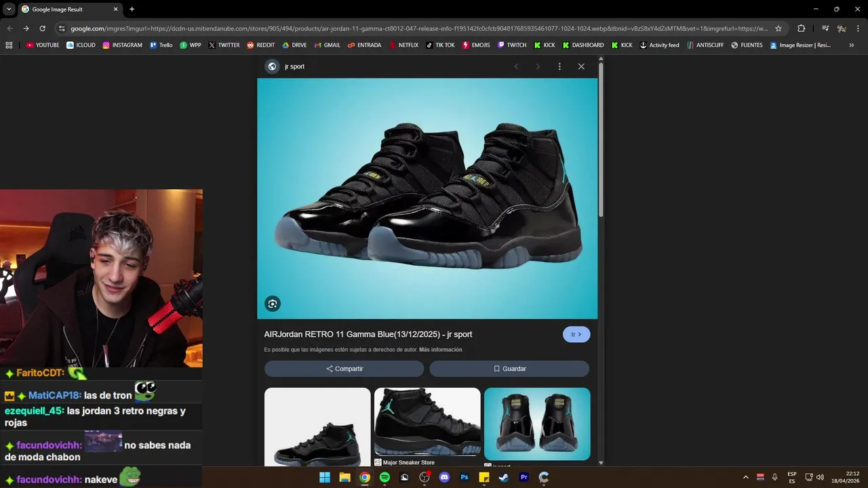The height and width of the screenshot is (488, 868).
Task: Bookmark this page with star icon
Action: (778, 28)
